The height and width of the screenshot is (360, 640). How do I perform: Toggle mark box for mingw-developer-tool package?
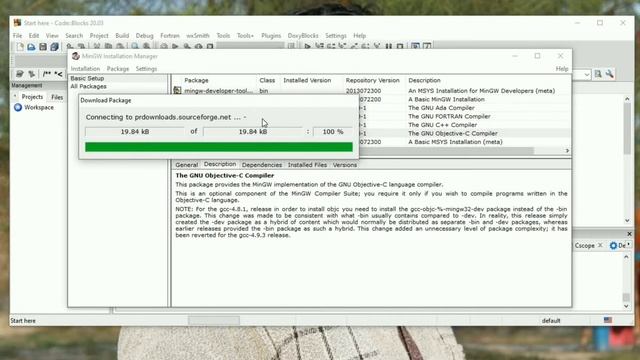pyautogui.click(x=177, y=91)
